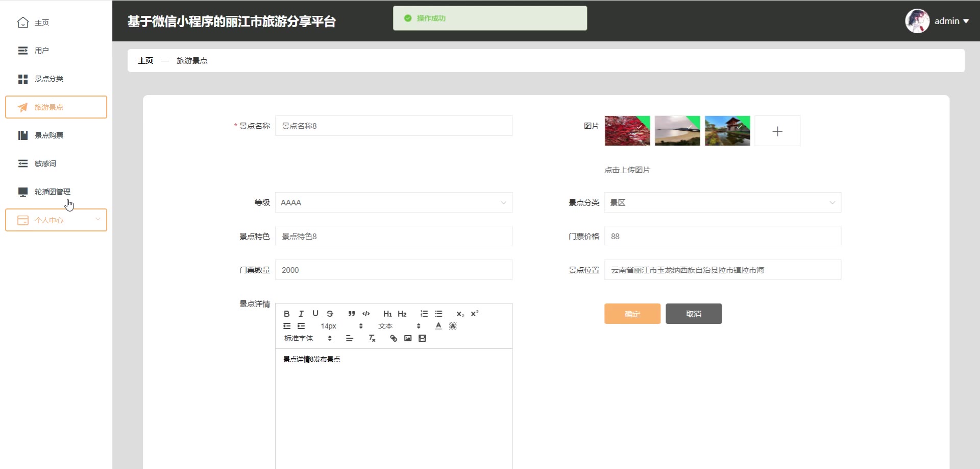Select the pavilion by the pond thumbnail
The height and width of the screenshot is (469, 980).
727,131
